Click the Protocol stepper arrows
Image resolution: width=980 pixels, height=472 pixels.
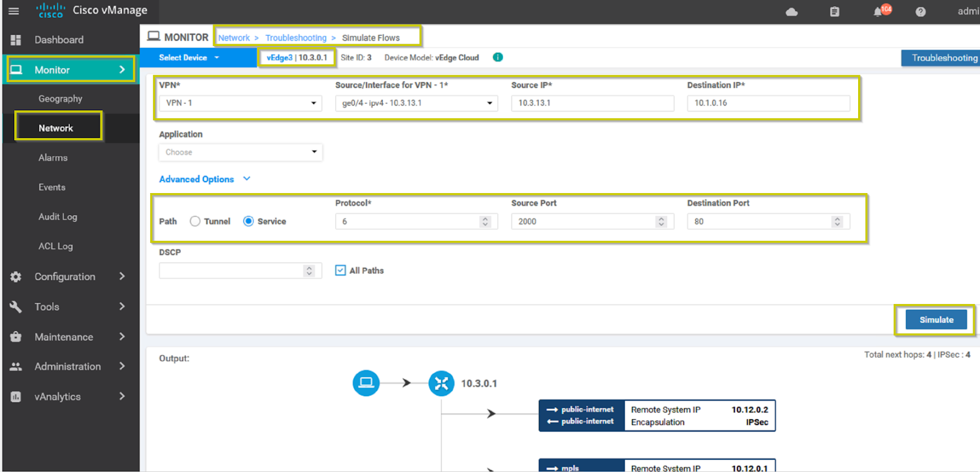click(485, 221)
